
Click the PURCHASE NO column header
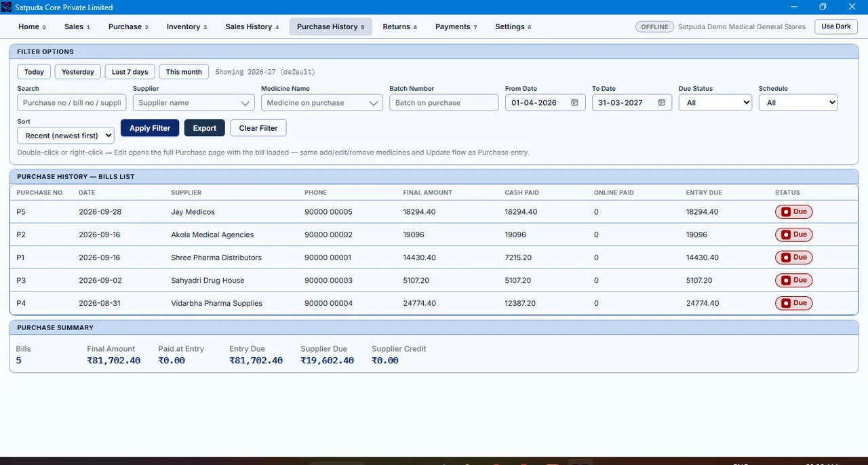pyautogui.click(x=39, y=193)
